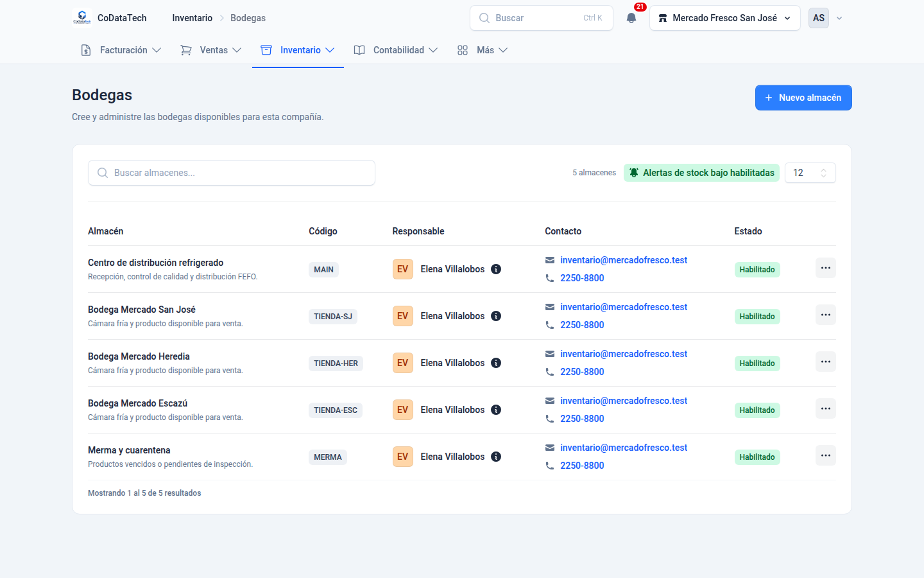Click the info icon in the TIENDA-HER row
This screenshot has width=924, height=578.
point(496,363)
